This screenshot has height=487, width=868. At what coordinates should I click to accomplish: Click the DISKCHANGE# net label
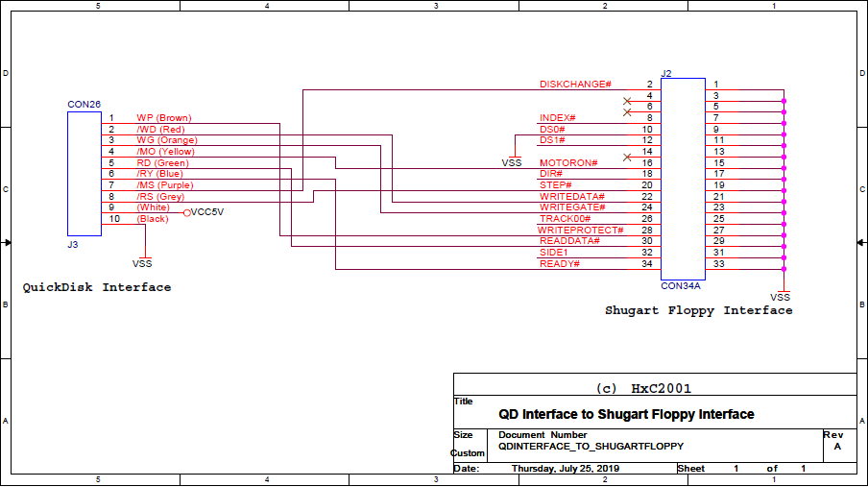coord(576,85)
